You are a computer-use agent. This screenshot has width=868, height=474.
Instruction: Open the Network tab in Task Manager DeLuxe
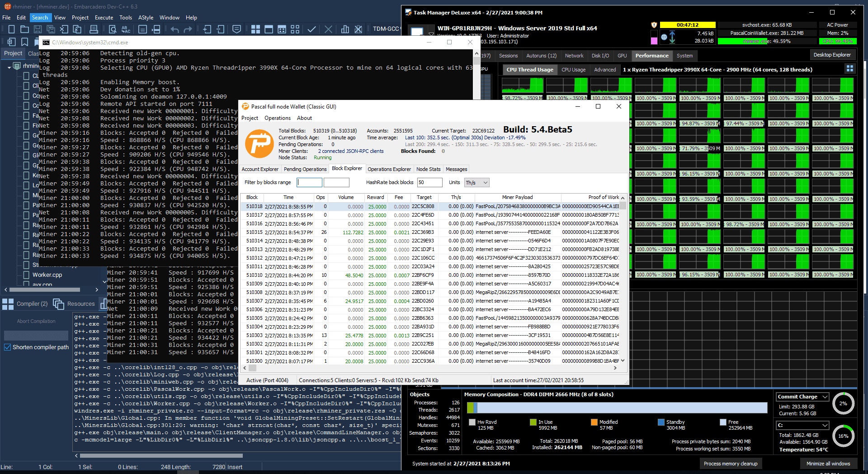click(x=574, y=56)
